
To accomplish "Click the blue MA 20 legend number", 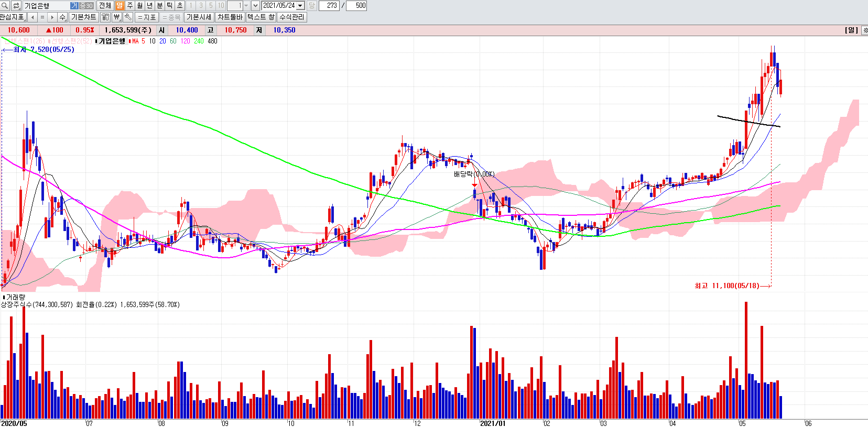I will point(162,41).
